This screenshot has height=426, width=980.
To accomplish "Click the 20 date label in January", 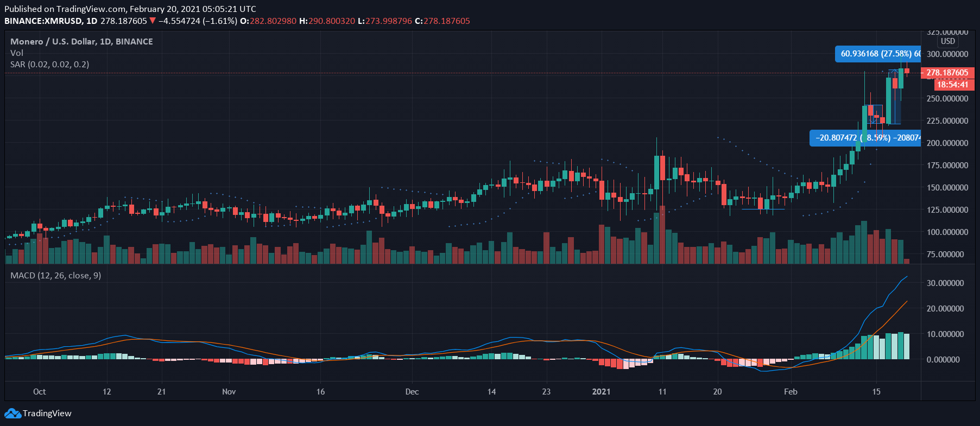I will pos(718,392).
